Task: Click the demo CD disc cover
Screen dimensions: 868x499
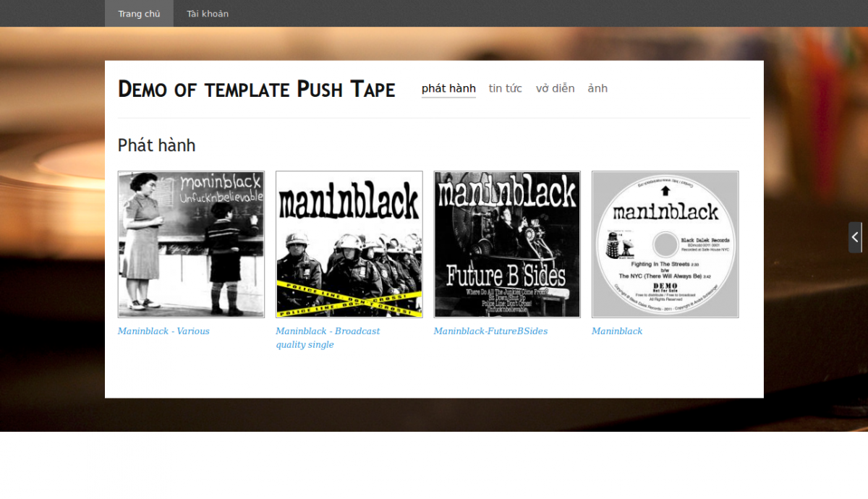Action: [x=665, y=244]
